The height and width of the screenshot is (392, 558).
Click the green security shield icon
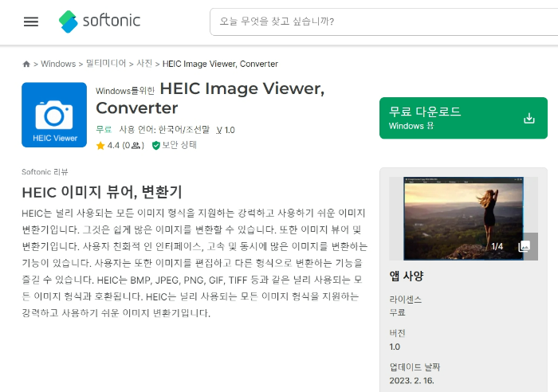coord(156,146)
